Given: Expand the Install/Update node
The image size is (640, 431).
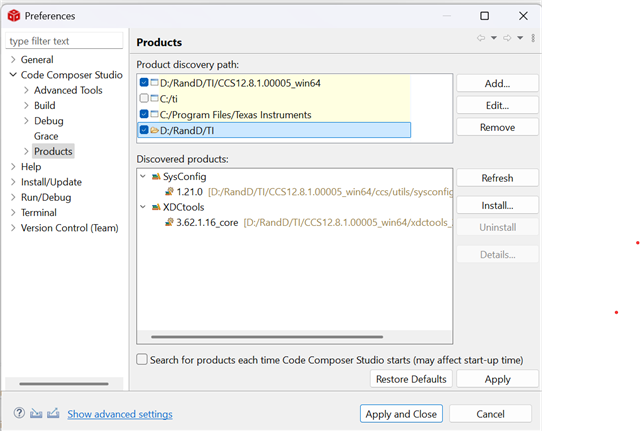Looking at the screenshot, I should 13,182.
